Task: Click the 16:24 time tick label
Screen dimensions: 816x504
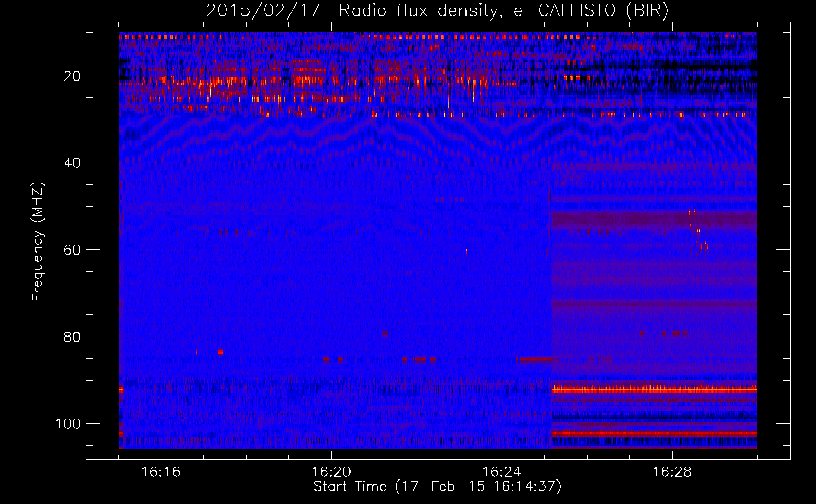Action: (502, 472)
